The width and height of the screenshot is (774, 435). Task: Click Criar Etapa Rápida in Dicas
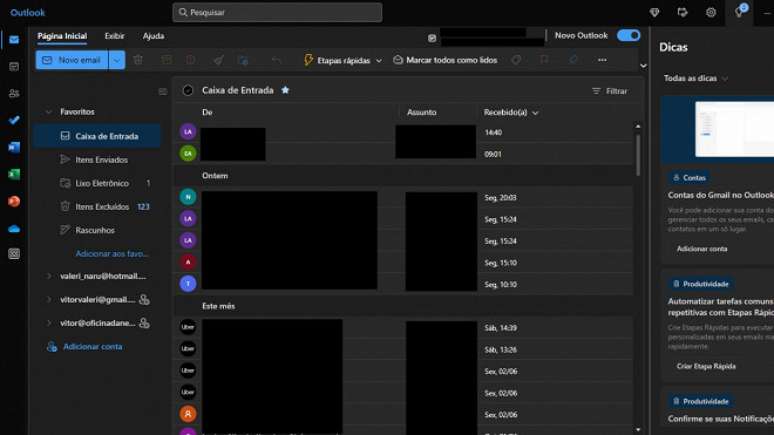point(706,366)
